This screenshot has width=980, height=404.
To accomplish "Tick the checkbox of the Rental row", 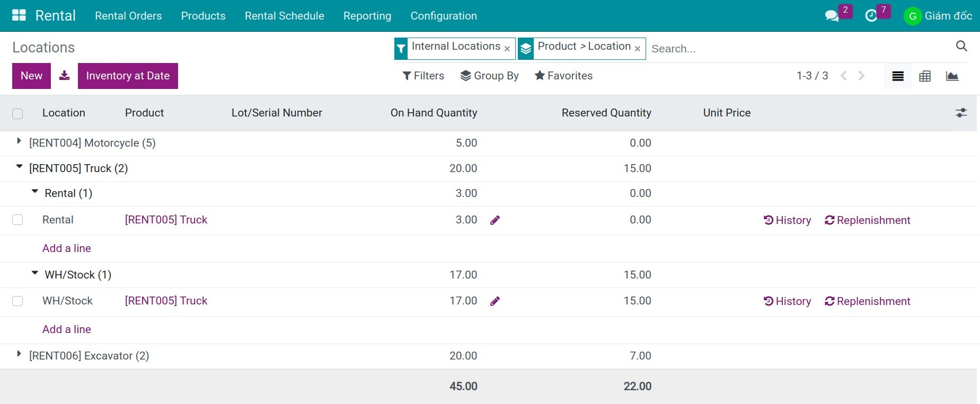I will tap(17, 220).
